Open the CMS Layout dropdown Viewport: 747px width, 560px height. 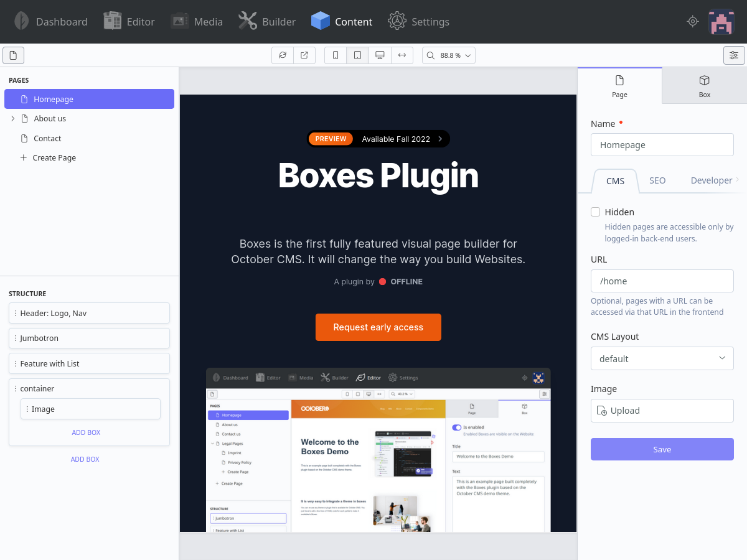662,358
